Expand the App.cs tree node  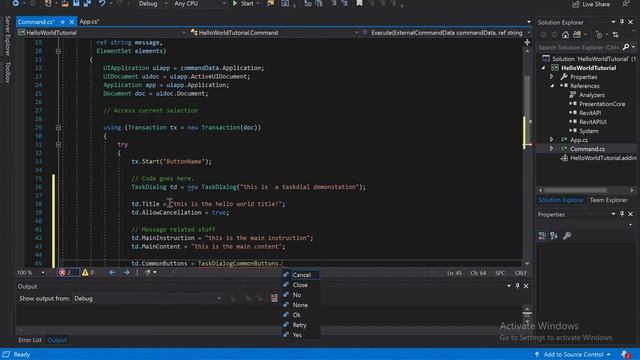[552, 140]
